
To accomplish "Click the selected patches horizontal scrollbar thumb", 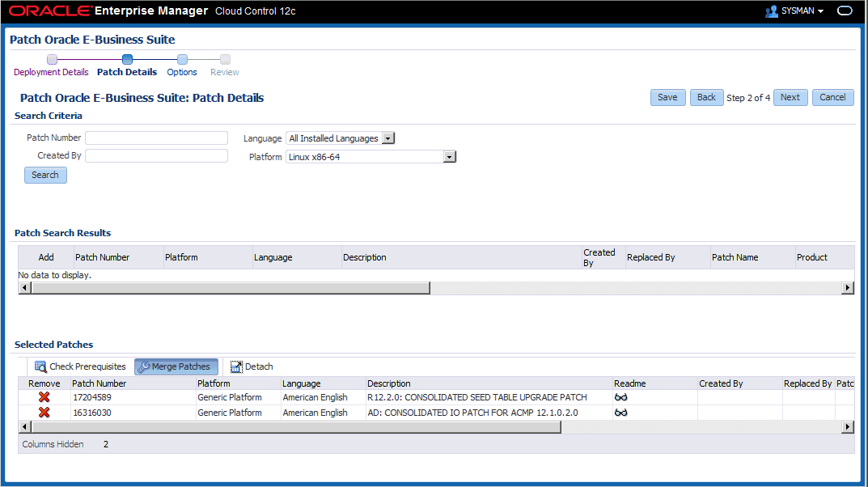I will [x=296, y=426].
